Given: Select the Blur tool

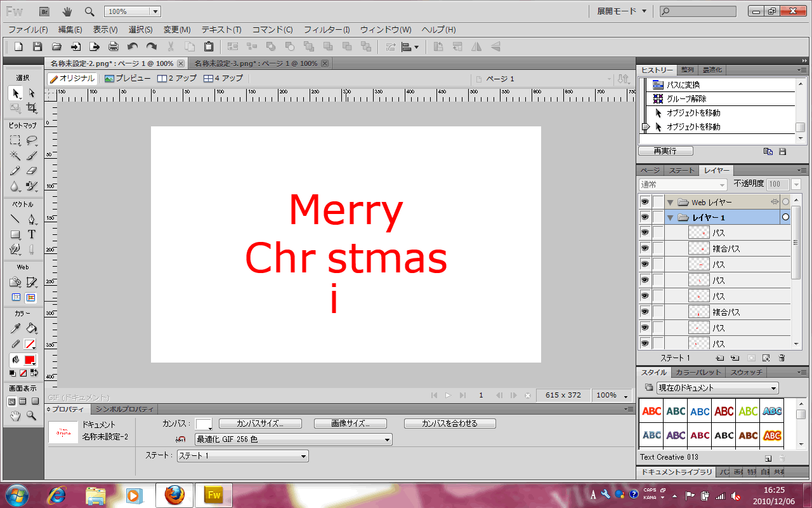Looking at the screenshot, I should [x=15, y=186].
